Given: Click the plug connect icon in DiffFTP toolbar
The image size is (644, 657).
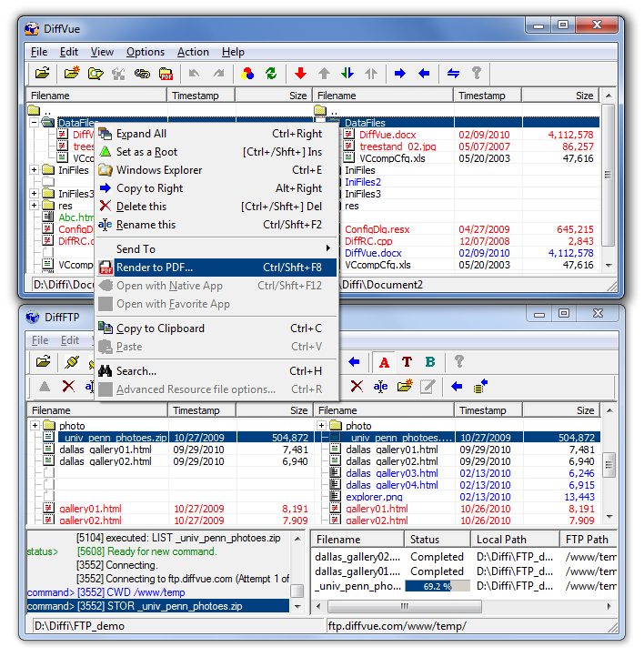Looking at the screenshot, I should 72,362.
